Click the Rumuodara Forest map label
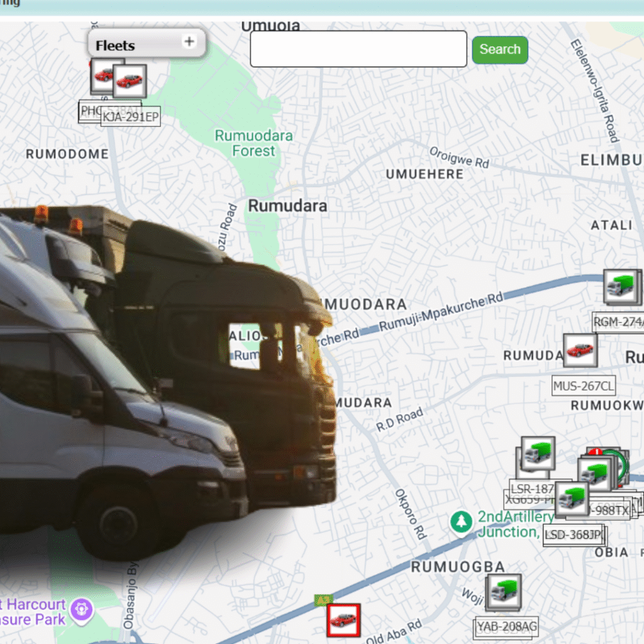 [x=254, y=143]
